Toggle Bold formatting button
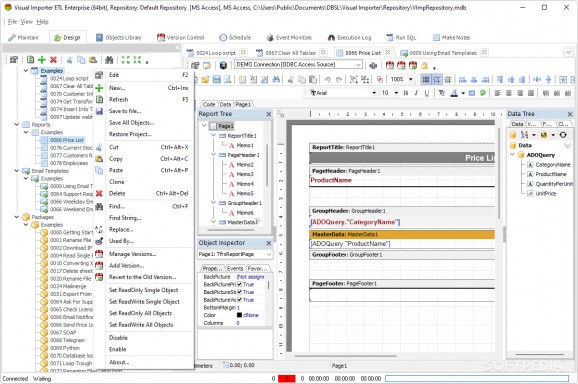578x384 pixels. pyautogui.click(x=406, y=93)
